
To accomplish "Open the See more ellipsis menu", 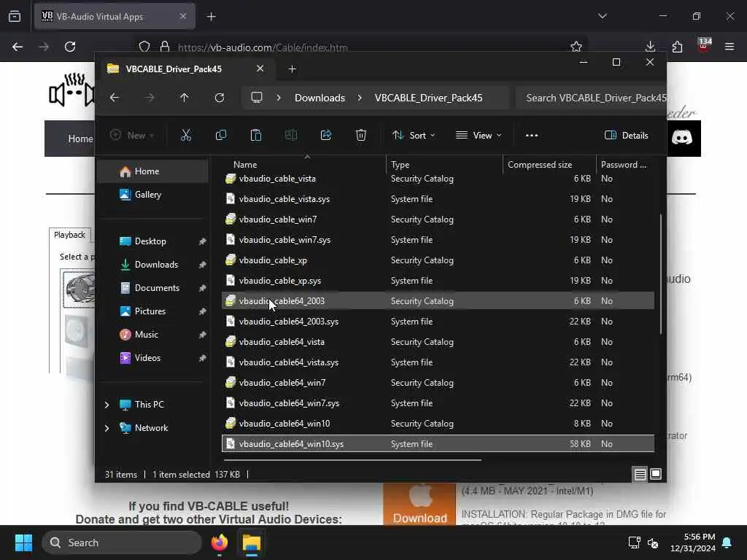I will click(532, 135).
